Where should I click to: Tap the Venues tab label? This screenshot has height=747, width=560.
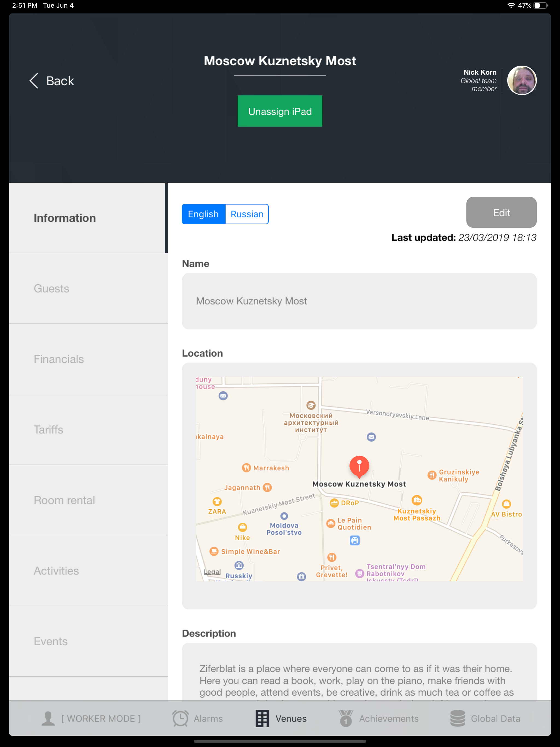pos(291,719)
